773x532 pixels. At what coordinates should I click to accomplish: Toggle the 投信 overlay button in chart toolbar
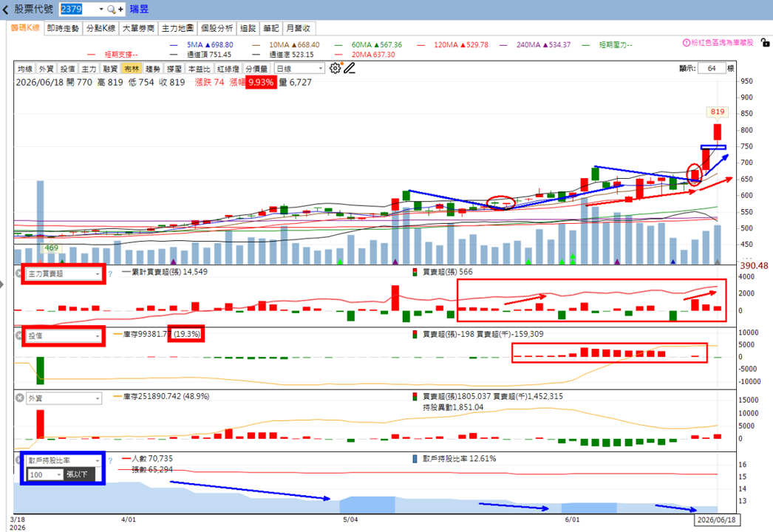[67, 69]
